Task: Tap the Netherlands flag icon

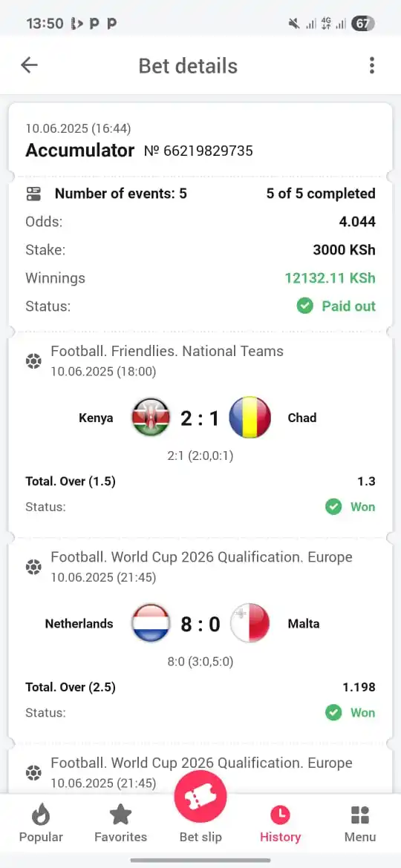Action: coord(151,622)
